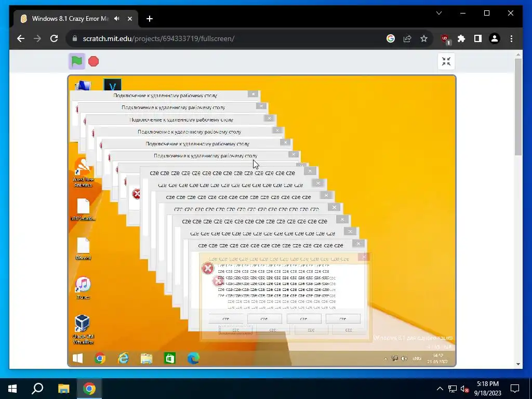Open Microsoft Edge on Windows 8.1 taskbar
Viewport: 532px width, 399px height.
pos(193,358)
